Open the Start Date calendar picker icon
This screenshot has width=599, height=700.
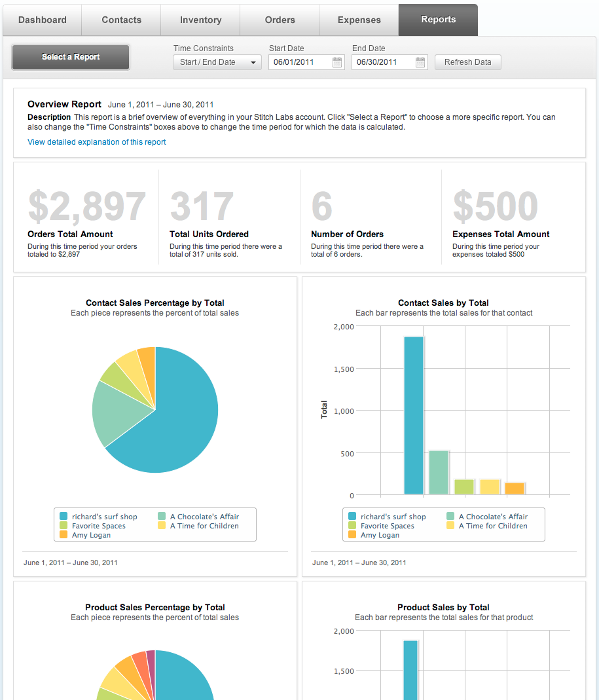click(337, 62)
